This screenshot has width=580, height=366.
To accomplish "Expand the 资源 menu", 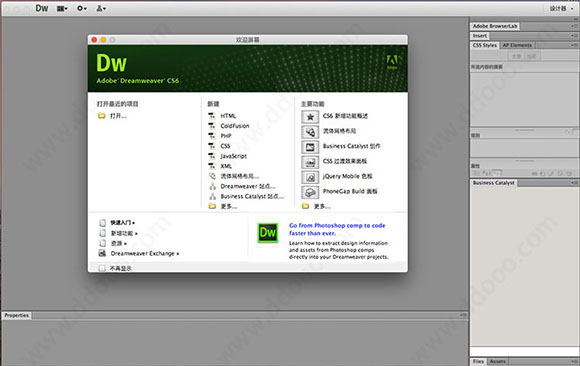I will point(119,243).
